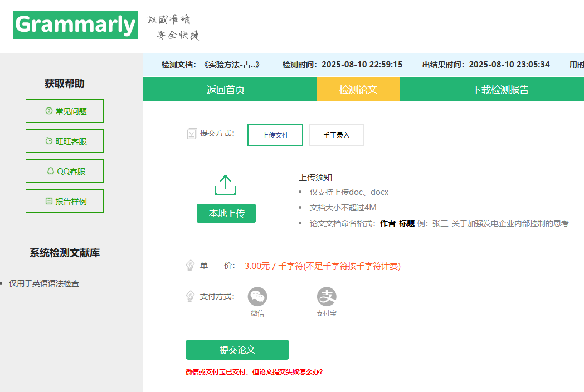Viewport: 584px width, 392px height.
Task: Click the 单价 tag icon
Action: (190, 266)
